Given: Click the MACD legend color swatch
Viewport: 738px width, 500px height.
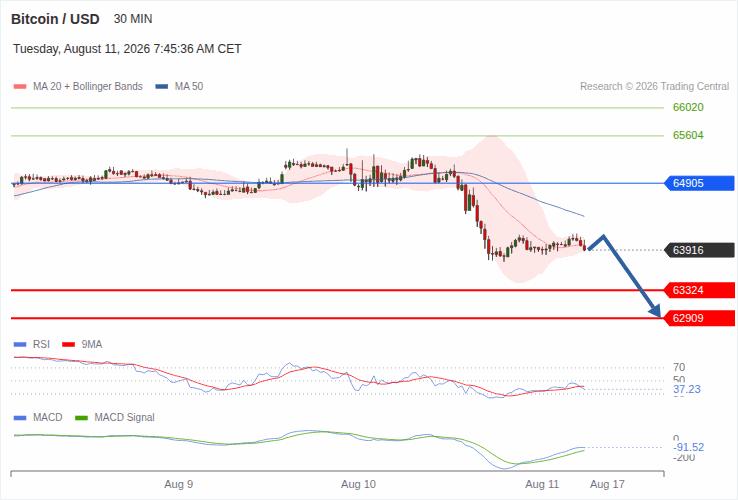Looking at the screenshot, I should (x=20, y=418).
